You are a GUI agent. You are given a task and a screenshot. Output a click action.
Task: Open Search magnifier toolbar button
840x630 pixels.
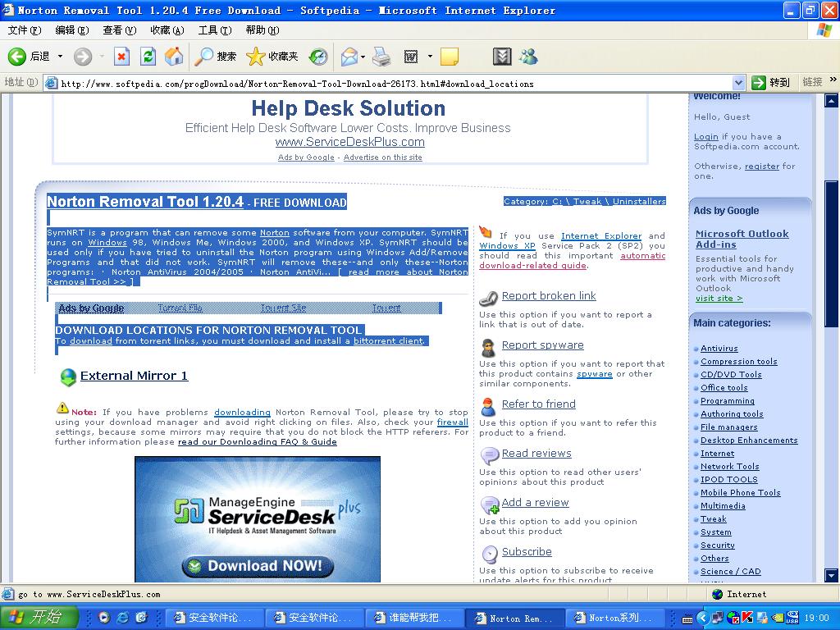(216, 57)
